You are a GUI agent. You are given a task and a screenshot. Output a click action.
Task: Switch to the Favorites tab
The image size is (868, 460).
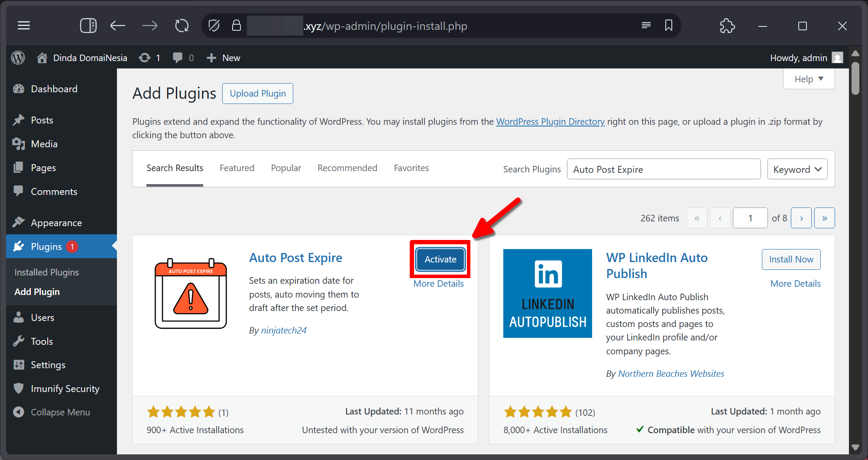coord(411,168)
